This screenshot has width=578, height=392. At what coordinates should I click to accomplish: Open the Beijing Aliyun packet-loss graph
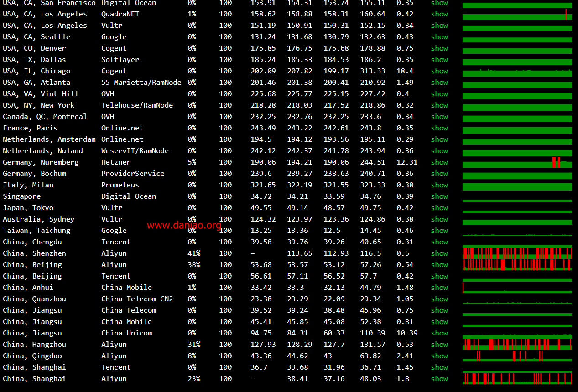[517, 265]
